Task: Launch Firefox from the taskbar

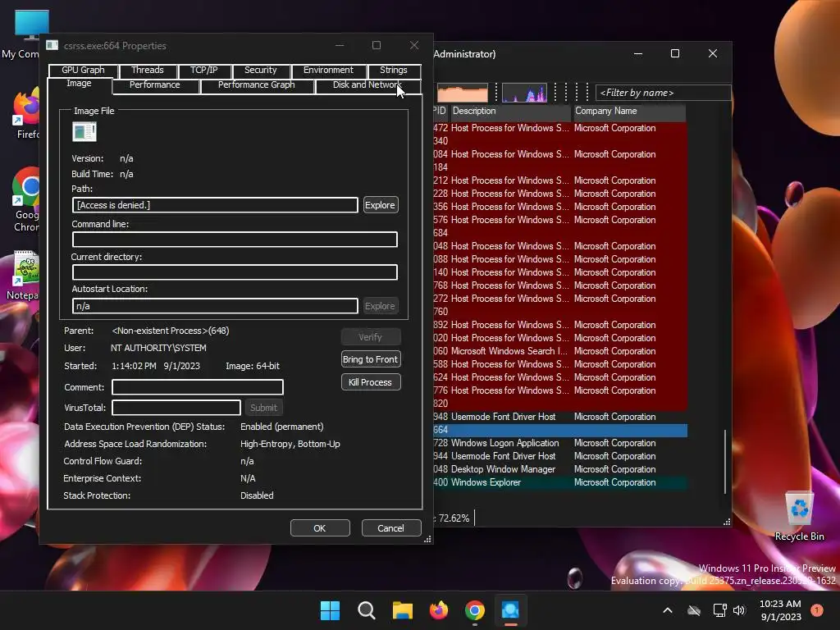Action: click(x=439, y=610)
